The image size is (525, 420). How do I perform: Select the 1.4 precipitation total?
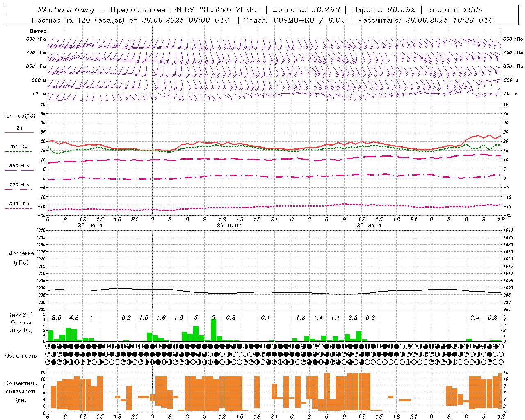(x=318, y=318)
